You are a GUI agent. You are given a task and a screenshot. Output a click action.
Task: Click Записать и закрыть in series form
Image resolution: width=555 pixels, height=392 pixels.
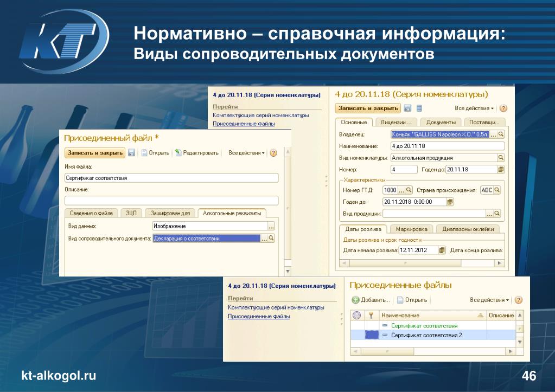pyautogui.click(x=368, y=108)
